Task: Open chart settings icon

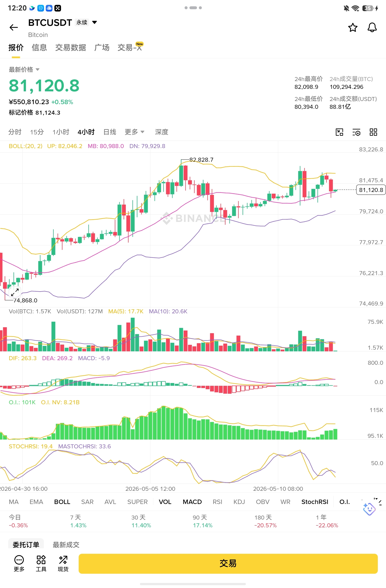Action: pyautogui.click(x=356, y=132)
